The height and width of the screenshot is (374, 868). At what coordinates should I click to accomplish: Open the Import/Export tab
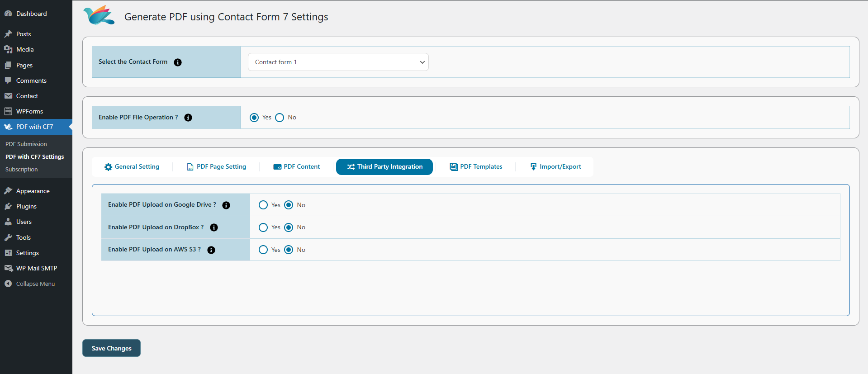(x=556, y=167)
